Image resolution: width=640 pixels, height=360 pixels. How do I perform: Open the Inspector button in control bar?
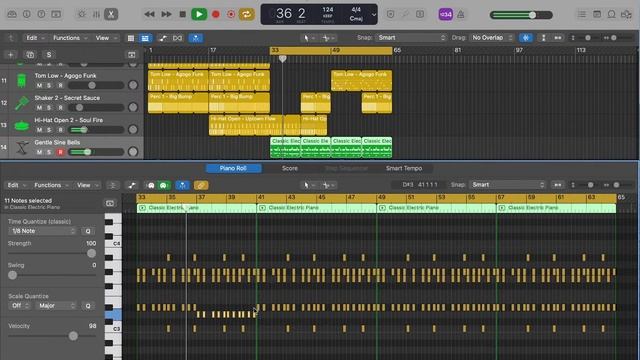[x=27, y=14]
